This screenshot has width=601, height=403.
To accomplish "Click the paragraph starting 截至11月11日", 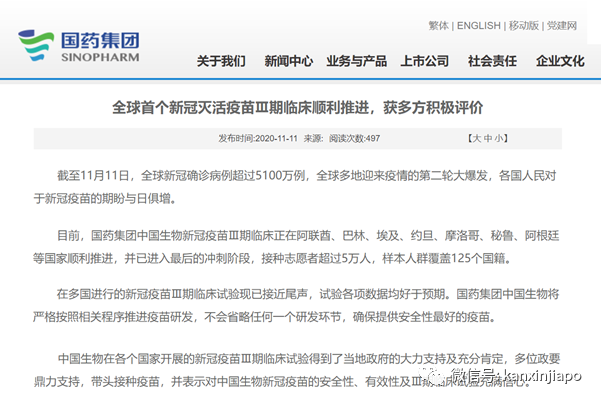I will coord(295,187).
